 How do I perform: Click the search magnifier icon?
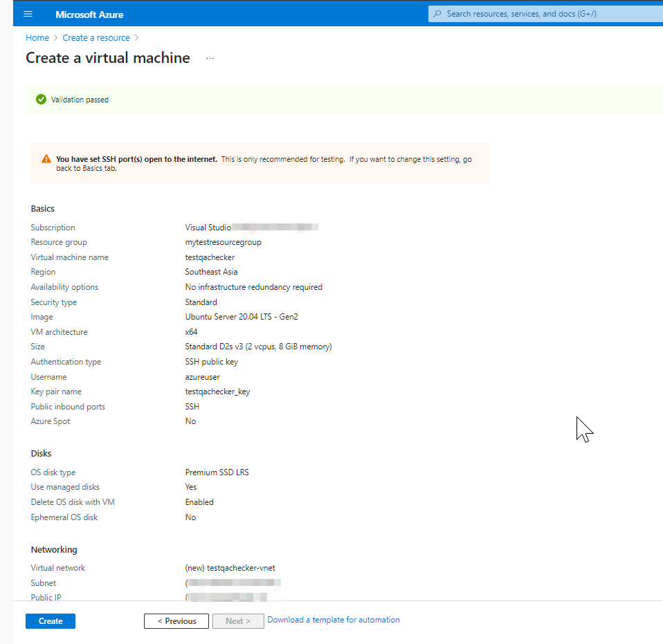437,14
